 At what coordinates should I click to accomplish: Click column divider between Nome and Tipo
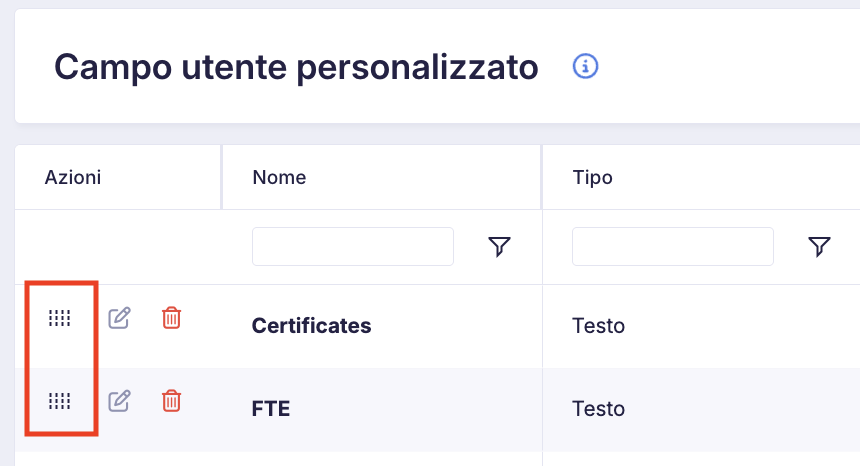pos(542,177)
